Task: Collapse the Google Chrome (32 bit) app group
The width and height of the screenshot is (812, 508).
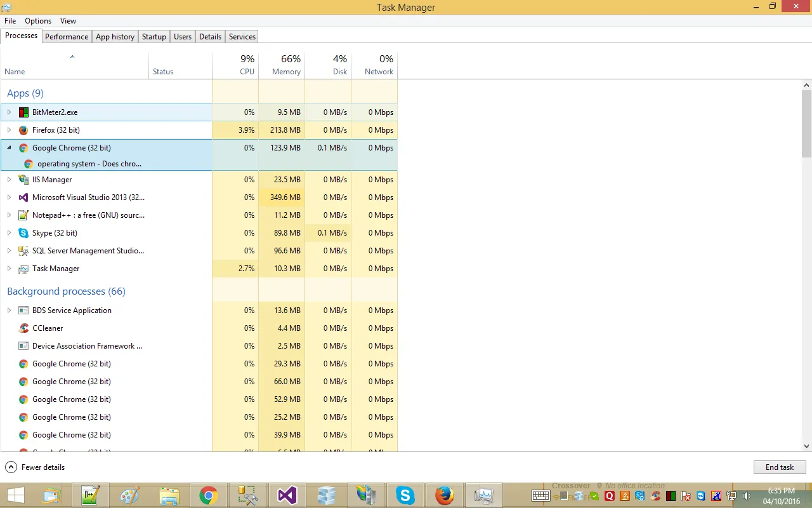Action: [9, 148]
